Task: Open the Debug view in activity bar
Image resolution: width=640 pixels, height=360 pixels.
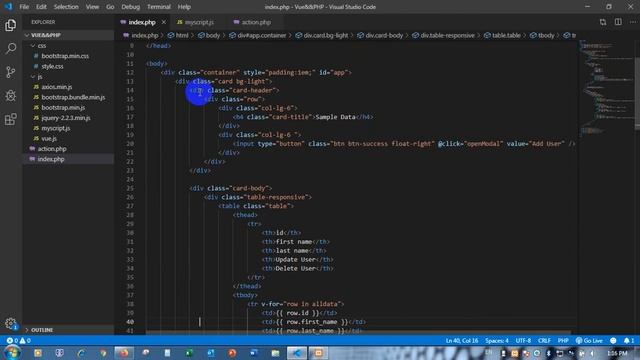Action: coord(11,96)
